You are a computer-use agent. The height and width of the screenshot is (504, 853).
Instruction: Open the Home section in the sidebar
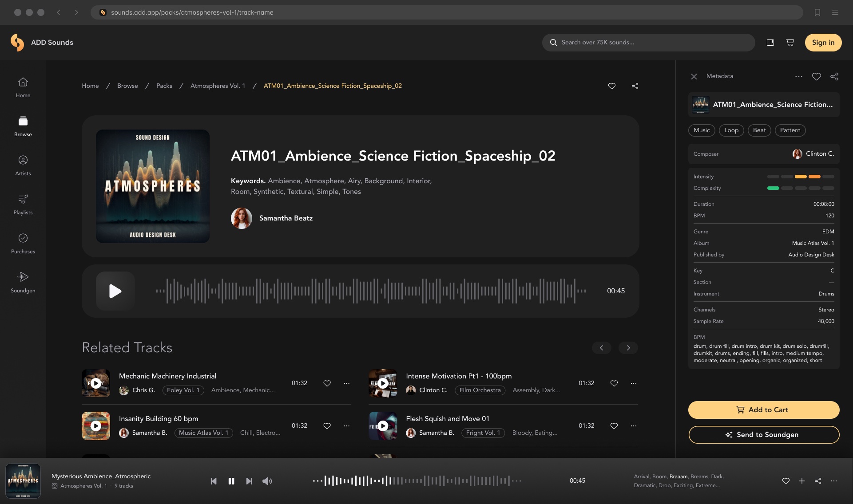click(x=23, y=87)
